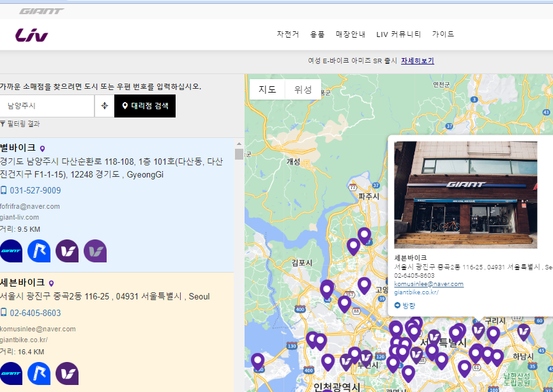553x392 pixels.
Task: Click 세븐바이크 name in map popup
Action: click(x=411, y=258)
